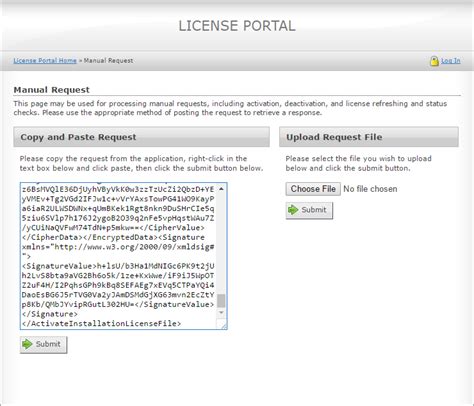
Task: Click the request textarea scroll up arrow
Action: coord(221,189)
